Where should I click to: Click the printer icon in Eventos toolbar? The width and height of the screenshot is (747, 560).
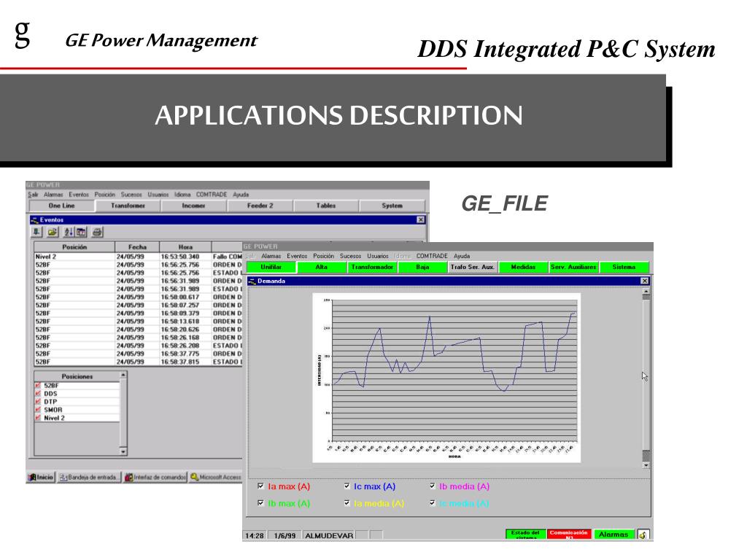click(x=97, y=232)
